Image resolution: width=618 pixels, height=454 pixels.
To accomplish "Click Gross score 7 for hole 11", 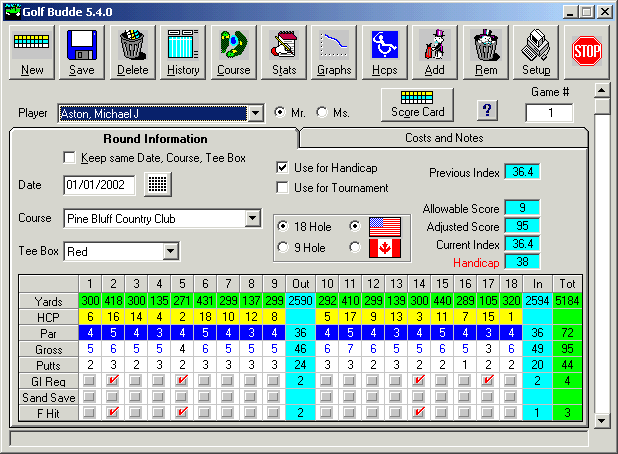I will (350, 349).
